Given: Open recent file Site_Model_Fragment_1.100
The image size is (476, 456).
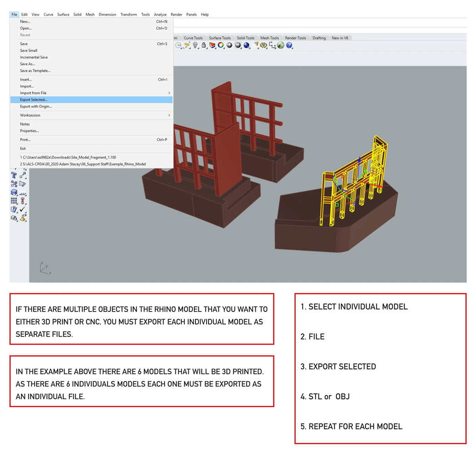Looking at the screenshot, I should [x=68, y=157].
